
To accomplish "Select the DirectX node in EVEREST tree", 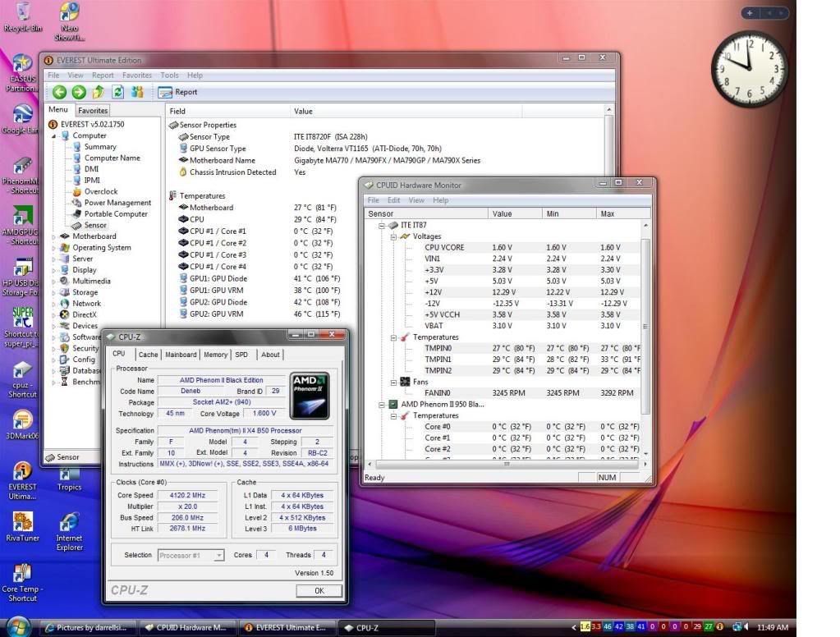I will point(85,315).
